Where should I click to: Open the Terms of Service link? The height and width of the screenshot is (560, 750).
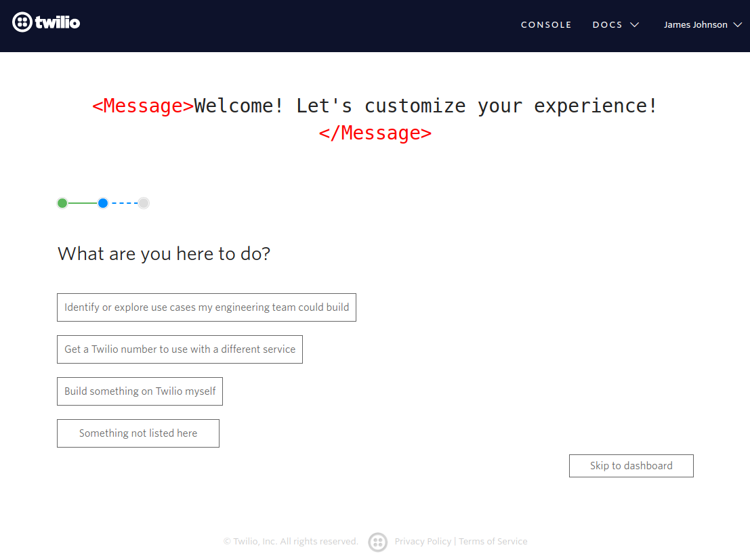pos(493,541)
